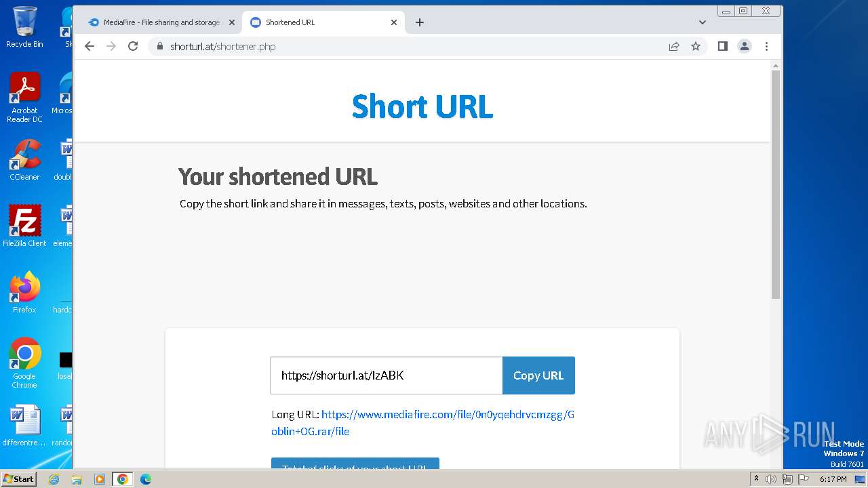This screenshot has width=868, height=488.
Task: Click the 'Your shortened URL' heading
Action: point(278,177)
